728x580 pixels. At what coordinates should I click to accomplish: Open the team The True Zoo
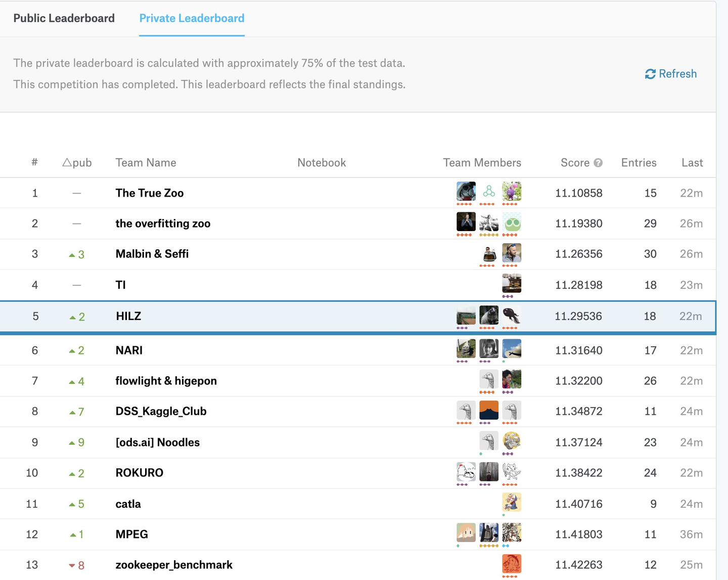point(150,193)
